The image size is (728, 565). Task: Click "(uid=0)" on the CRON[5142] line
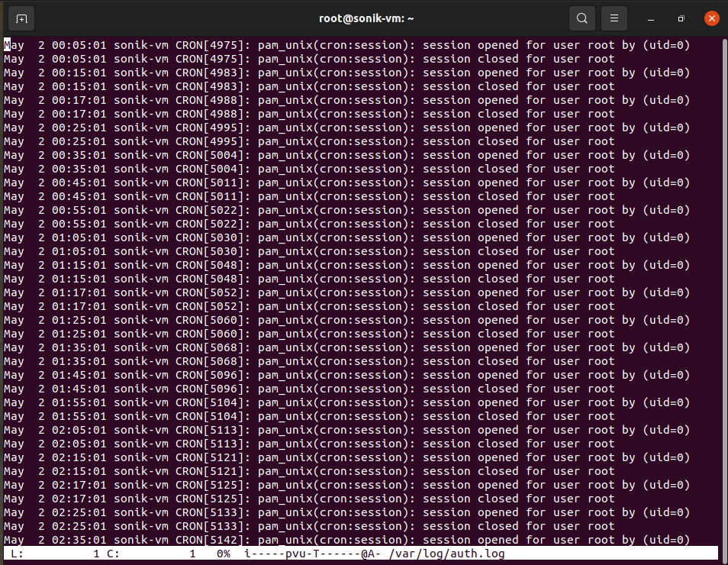click(666, 540)
